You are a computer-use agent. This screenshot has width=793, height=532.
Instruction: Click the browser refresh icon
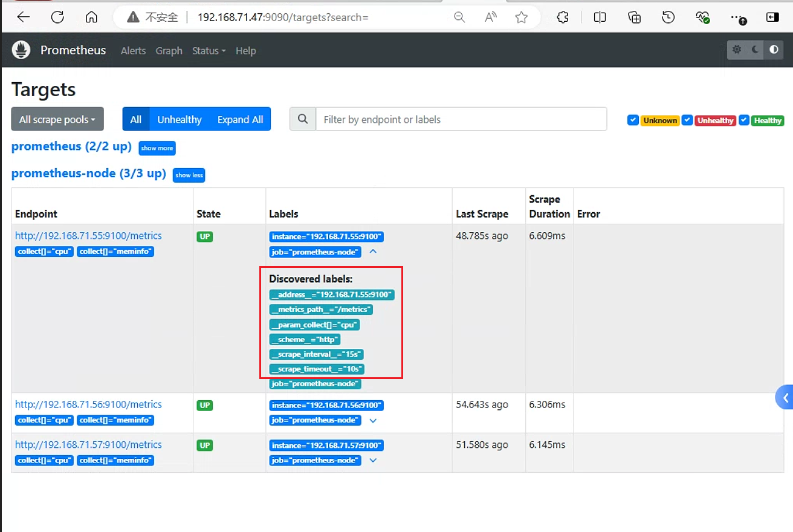(57, 17)
